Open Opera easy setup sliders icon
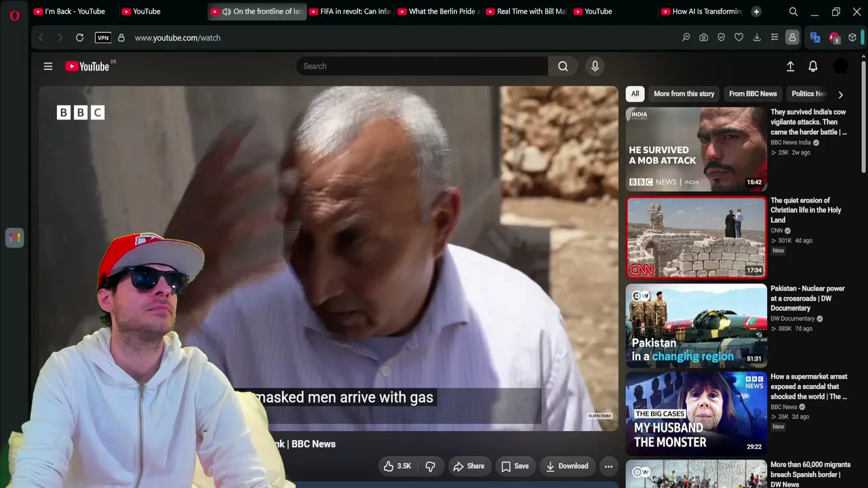Viewport: 868px width, 488px height. coord(774,38)
